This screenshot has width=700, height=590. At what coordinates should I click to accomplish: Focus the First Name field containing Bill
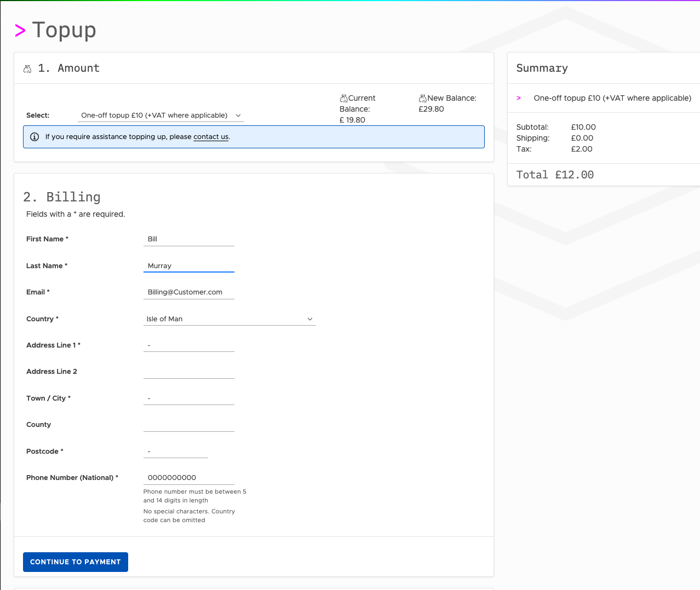(x=188, y=239)
